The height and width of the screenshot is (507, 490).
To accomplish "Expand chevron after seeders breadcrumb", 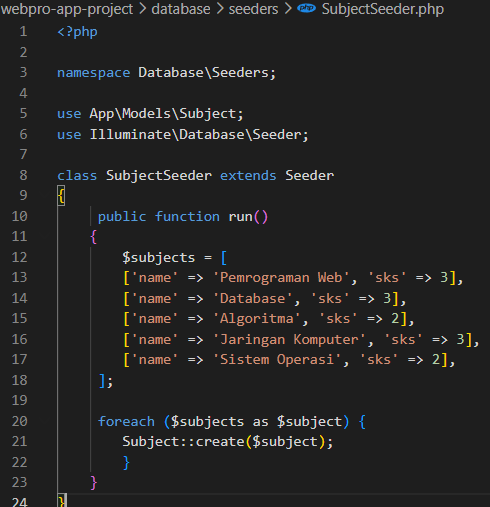I will [x=288, y=9].
